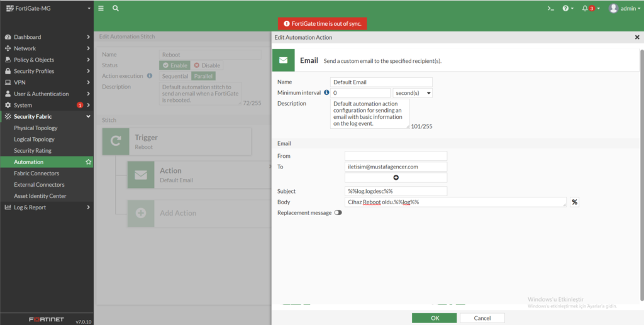644x325 pixels.
Task: Click the Minimum interval info icon
Action: coord(326,92)
